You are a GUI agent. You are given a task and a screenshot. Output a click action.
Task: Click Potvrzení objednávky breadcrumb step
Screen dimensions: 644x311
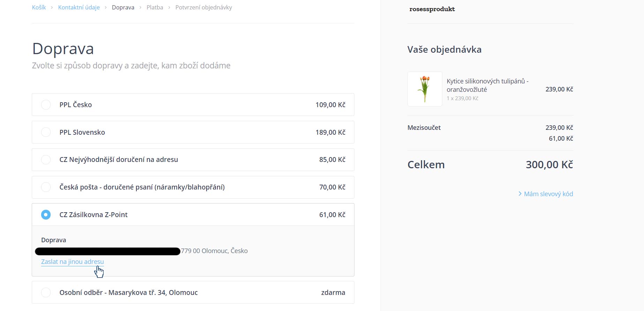[203, 7]
